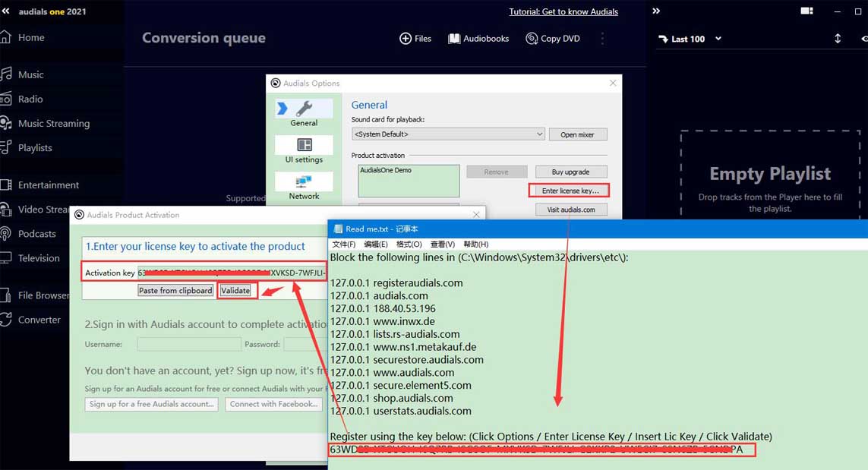Click the Password input field
868x470 pixels.
click(x=305, y=344)
